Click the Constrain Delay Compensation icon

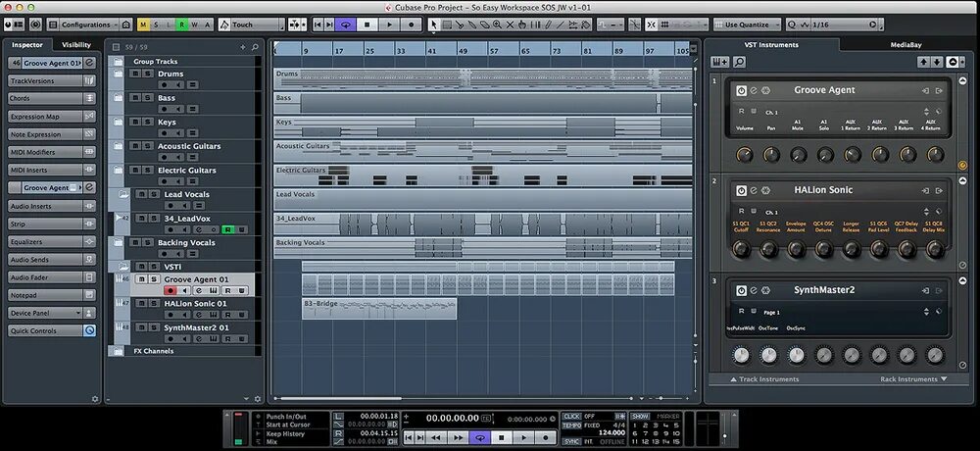pyautogui.click(x=35, y=25)
